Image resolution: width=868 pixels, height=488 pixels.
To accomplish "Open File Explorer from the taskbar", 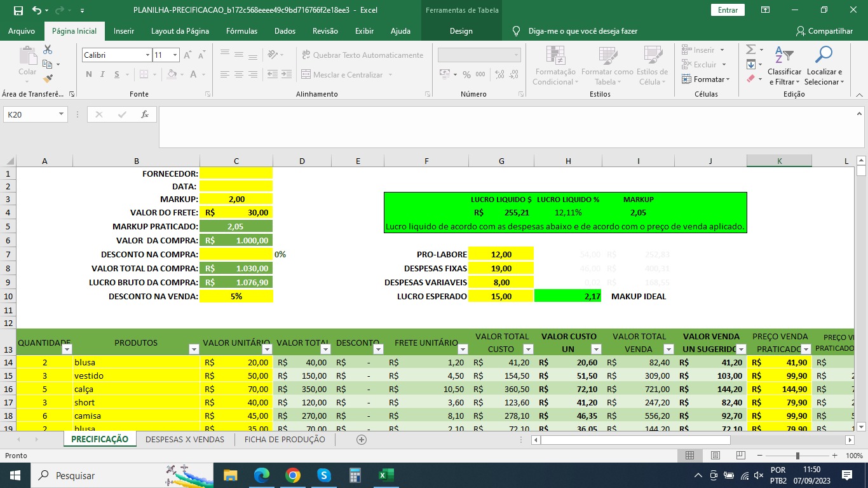I will (x=230, y=475).
